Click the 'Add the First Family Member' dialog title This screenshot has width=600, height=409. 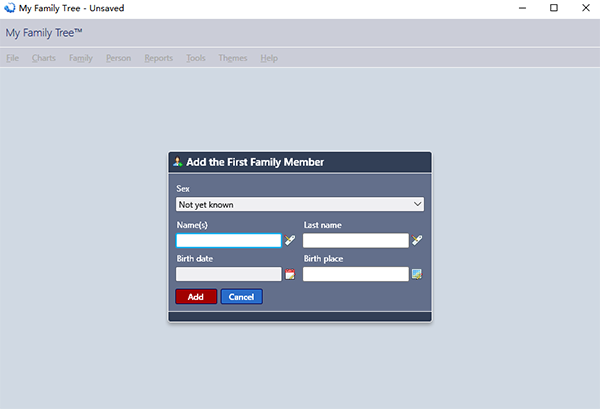255,162
